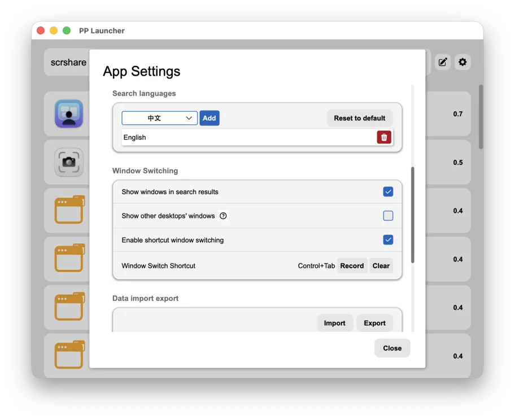Screen dimensions: 515x420
Task: Click the App Settings title
Action: [x=142, y=71]
